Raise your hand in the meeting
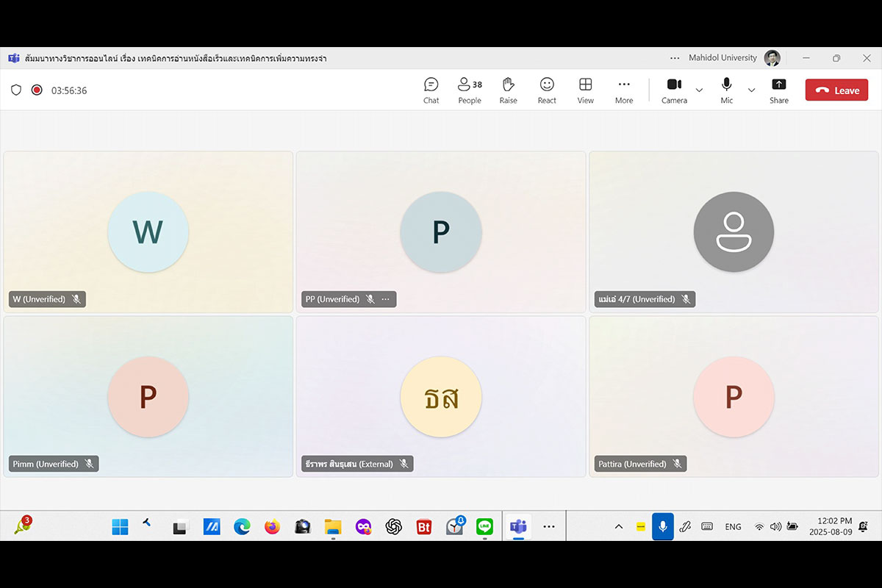The width and height of the screenshot is (882, 588). [x=508, y=90]
